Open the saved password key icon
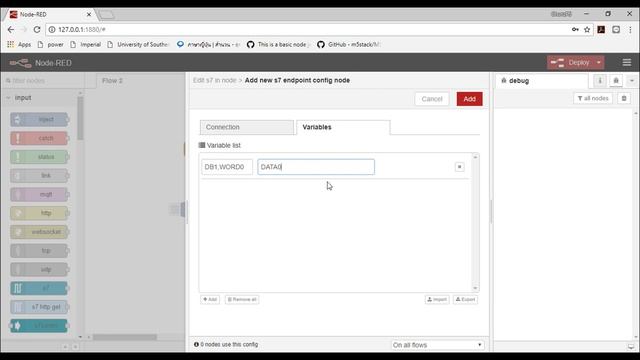Viewport: 640px width, 360px height. pos(575,29)
